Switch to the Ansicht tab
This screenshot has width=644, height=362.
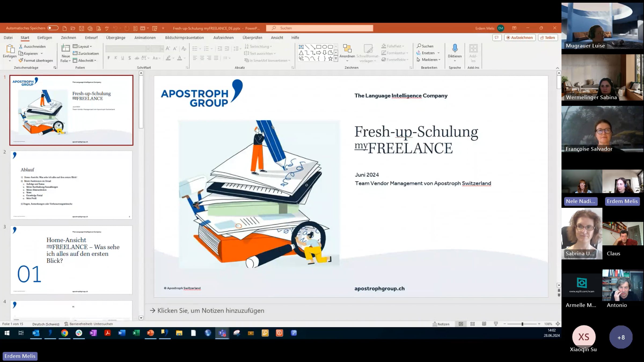click(277, 38)
